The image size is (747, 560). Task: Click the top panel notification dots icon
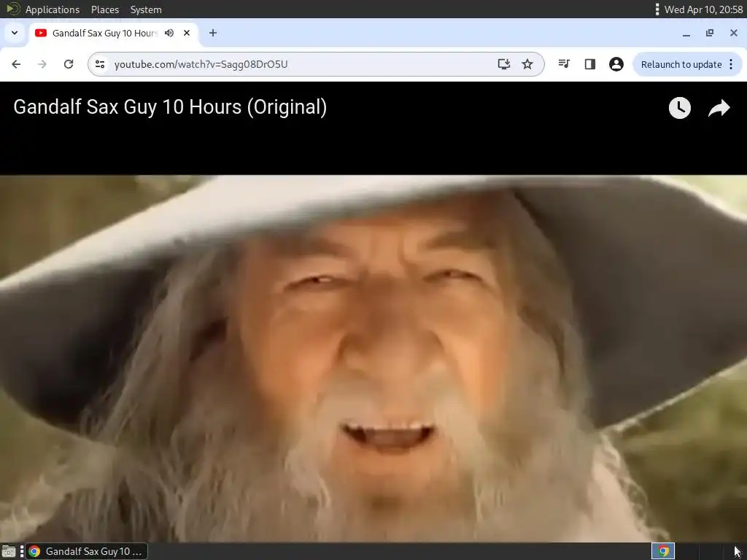657,9
